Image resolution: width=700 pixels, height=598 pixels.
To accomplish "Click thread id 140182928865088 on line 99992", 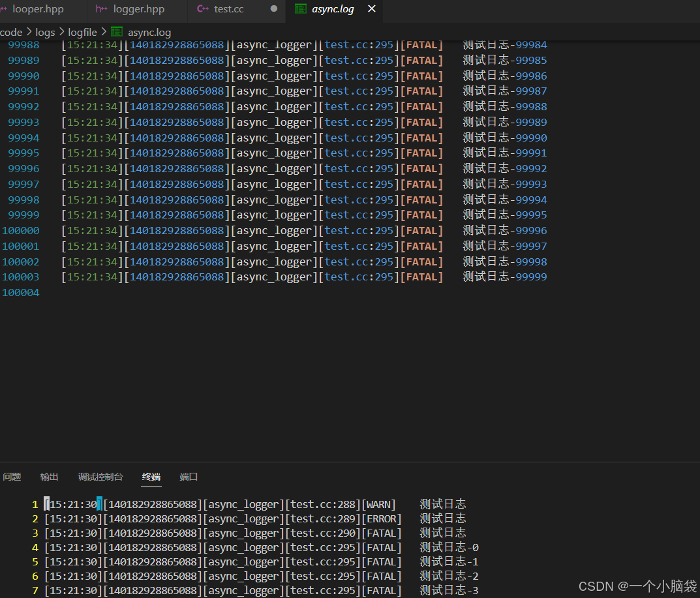I will pos(177,107).
